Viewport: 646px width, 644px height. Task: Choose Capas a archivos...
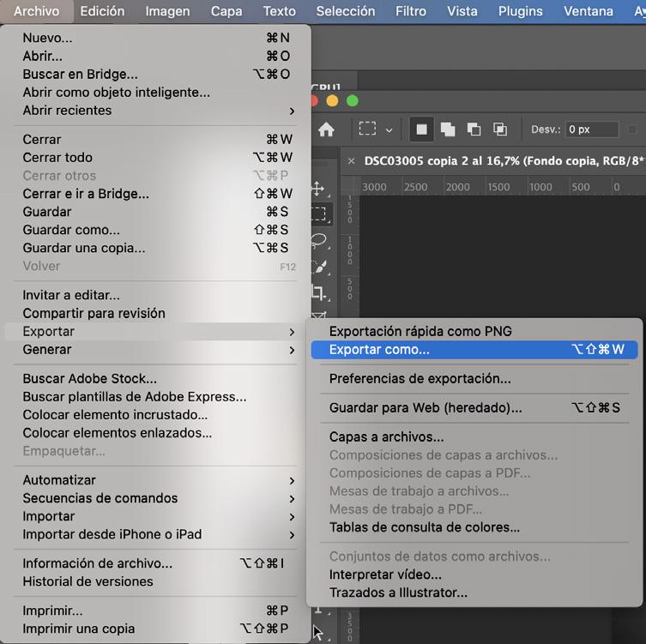[474, 436]
